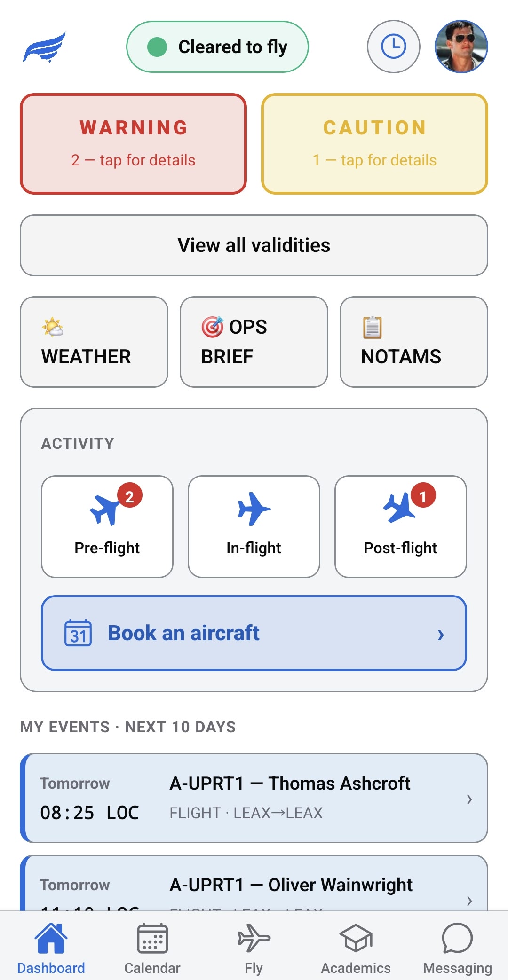508x980 pixels.
Task: Expand the Thomas Ashcroft event chevron
Action: click(469, 799)
